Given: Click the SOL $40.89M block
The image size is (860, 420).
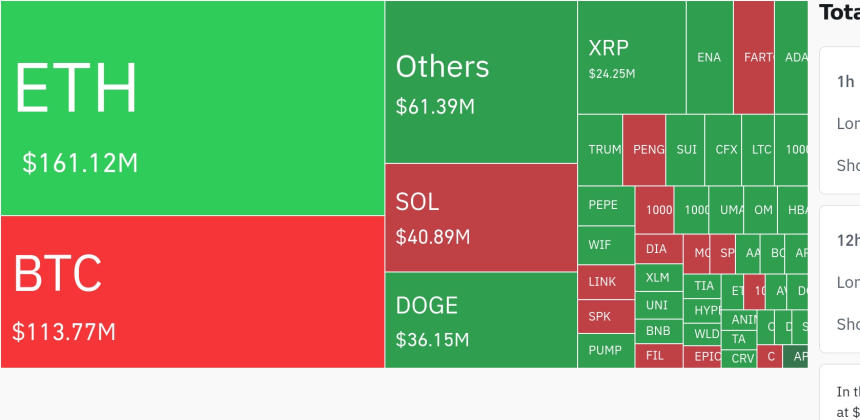Looking at the screenshot, I should point(480,218).
